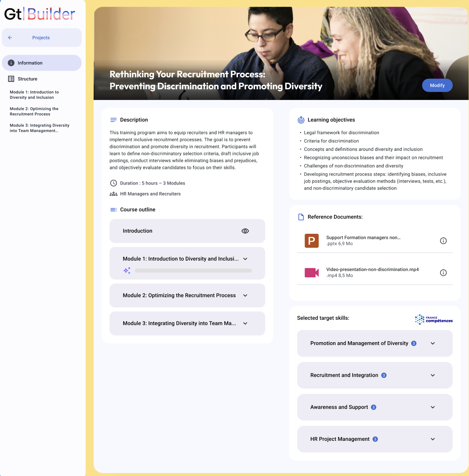Expand Module 2: Optimizing the Recruitment Process
Screen dimensions: 469x476
[245, 295]
